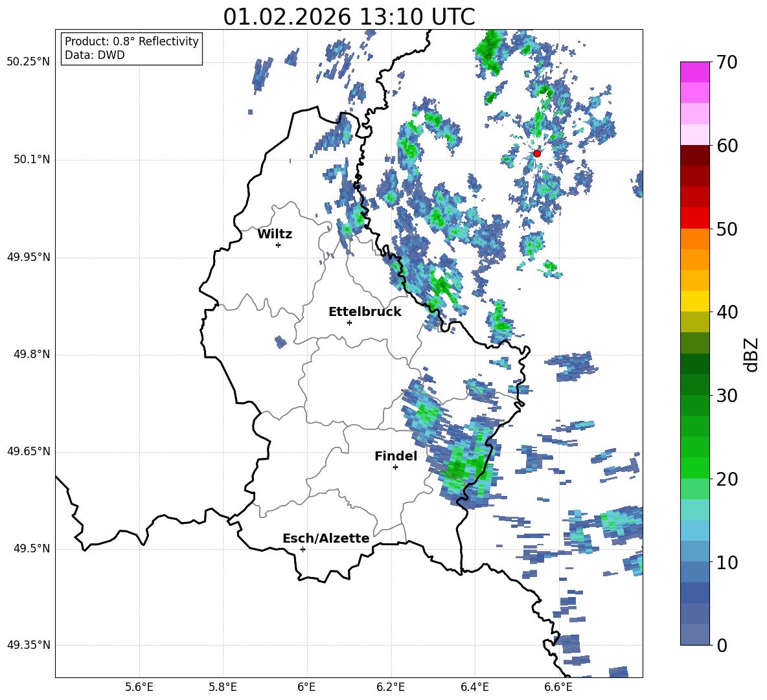Click the Product: 0.8° Reflectivity text
This screenshot has width=767, height=700.
pyautogui.click(x=132, y=41)
